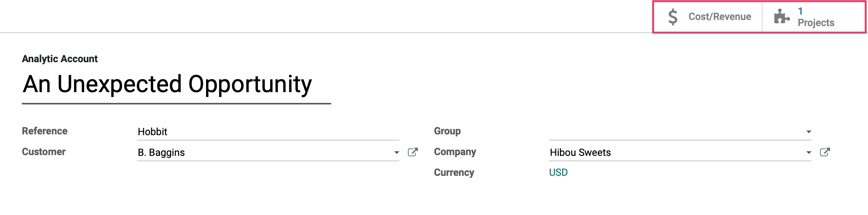Click the Currency field label
Viewport: 868px width, 215px height.
click(454, 172)
